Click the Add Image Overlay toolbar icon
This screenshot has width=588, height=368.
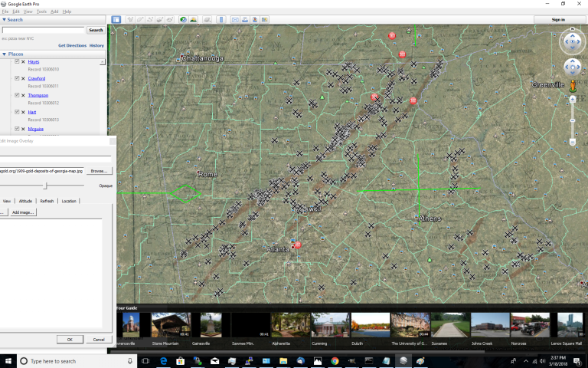pos(160,19)
